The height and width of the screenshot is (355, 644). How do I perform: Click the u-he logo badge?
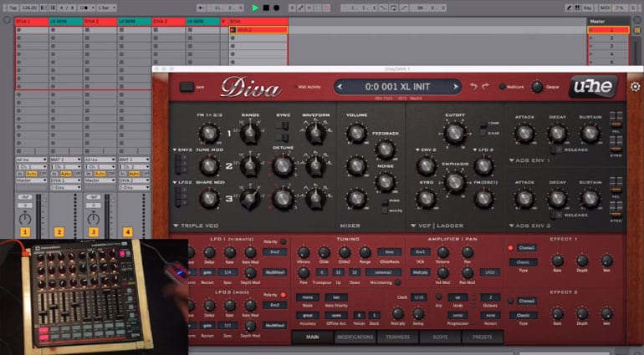(x=593, y=87)
